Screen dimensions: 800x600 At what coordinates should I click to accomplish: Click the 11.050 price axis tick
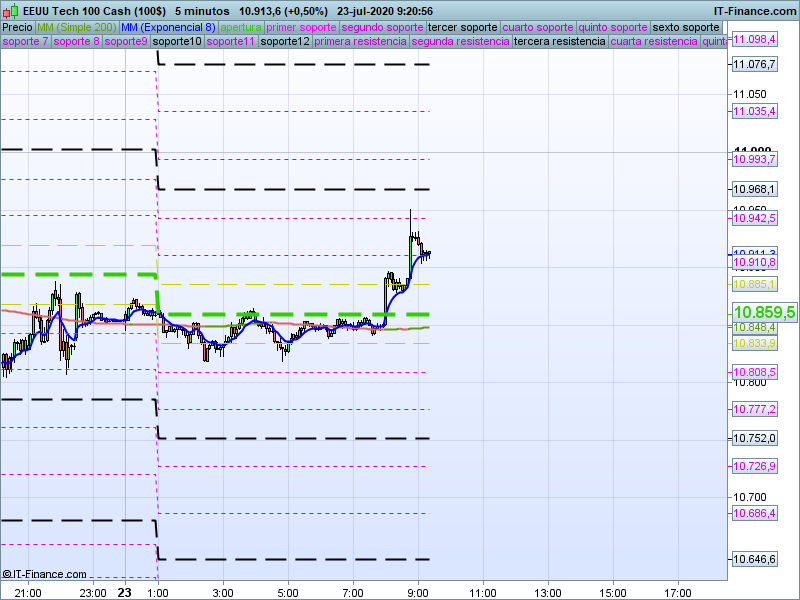point(749,94)
